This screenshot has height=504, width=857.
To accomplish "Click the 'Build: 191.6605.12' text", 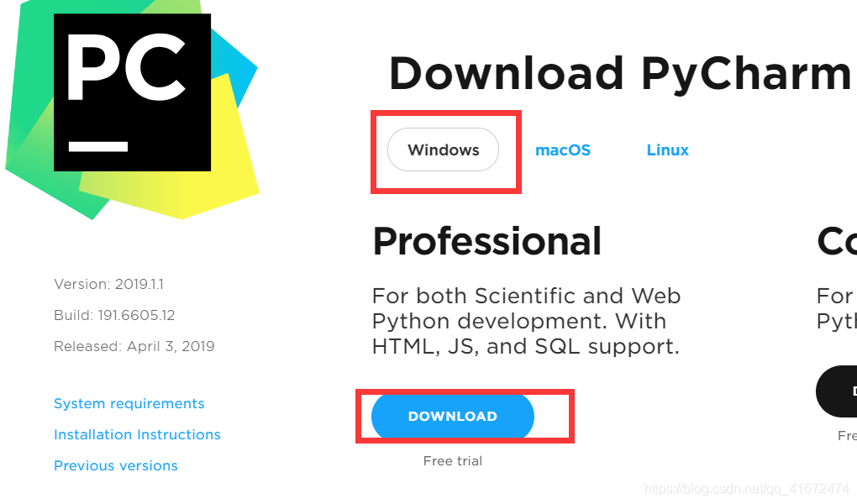I will tap(114, 315).
